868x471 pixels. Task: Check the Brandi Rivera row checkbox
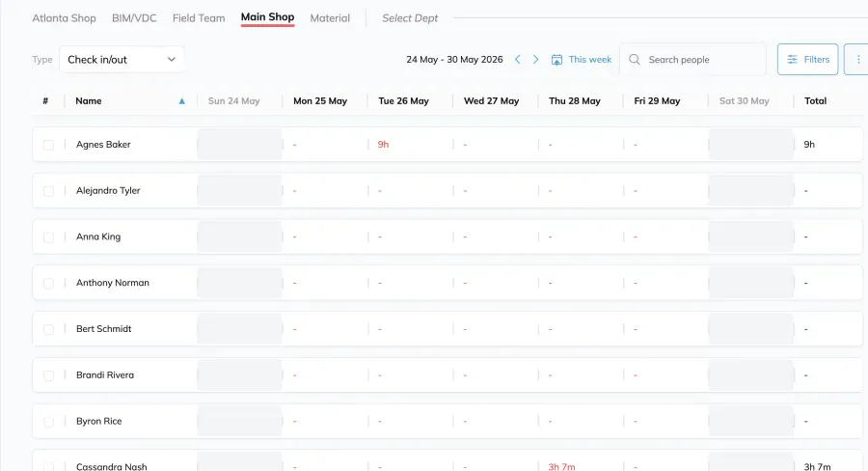point(49,375)
